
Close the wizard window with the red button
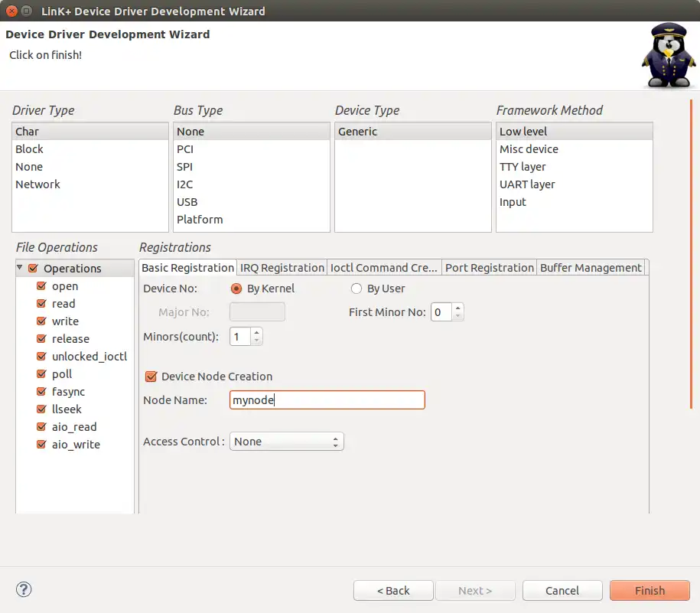click(x=12, y=11)
